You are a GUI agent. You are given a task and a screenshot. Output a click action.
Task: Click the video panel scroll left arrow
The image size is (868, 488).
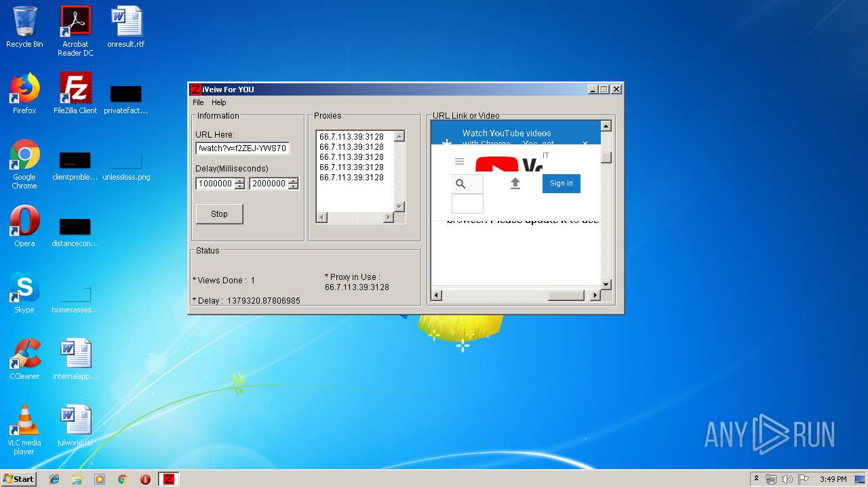pyautogui.click(x=437, y=296)
